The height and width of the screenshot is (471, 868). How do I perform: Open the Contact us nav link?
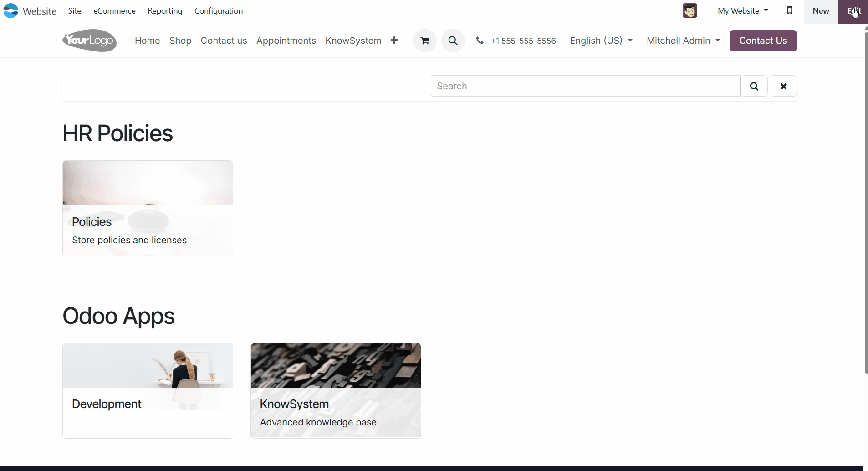pyautogui.click(x=224, y=41)
